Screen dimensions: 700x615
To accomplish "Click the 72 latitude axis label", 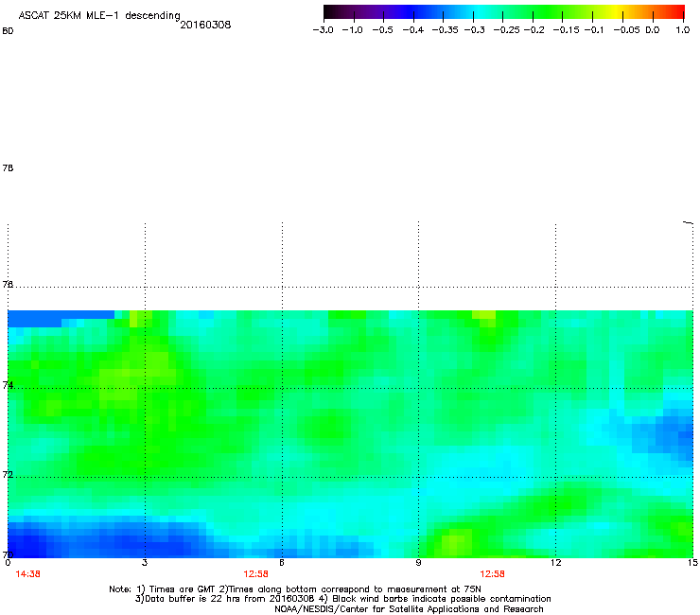I will [x=8, y=474].
